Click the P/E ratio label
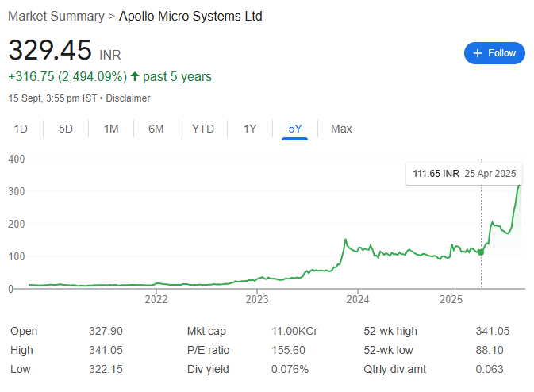Image resolution: width=534 pixels, height=392 pixels. (208, 350)
